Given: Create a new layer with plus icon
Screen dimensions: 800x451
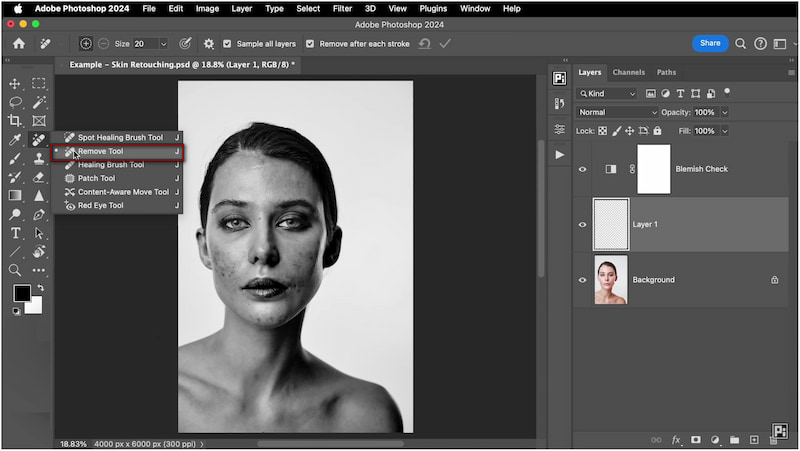Looking at the screenshot, I should pyautogui.click(x=752, y=439).
